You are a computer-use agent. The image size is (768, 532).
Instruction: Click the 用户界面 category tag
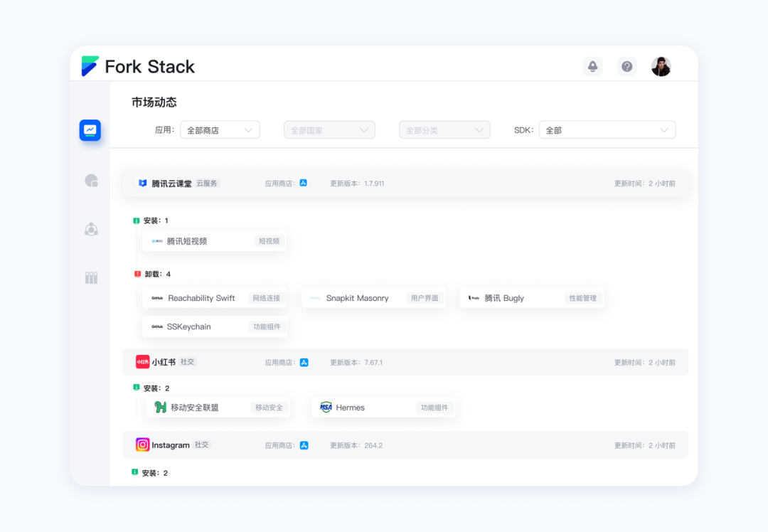pyautogui.click(x=425, y=298)
